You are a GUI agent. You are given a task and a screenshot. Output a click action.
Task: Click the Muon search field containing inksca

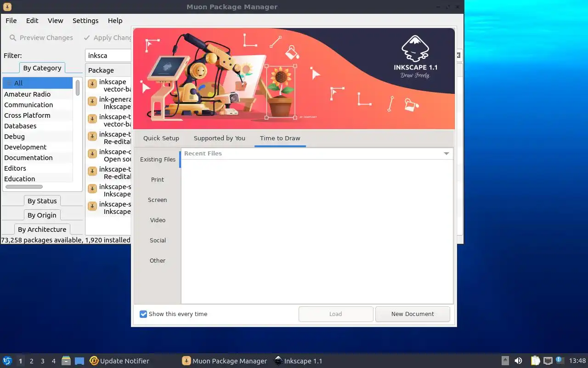pyautogui.click(x=109, y=56)
